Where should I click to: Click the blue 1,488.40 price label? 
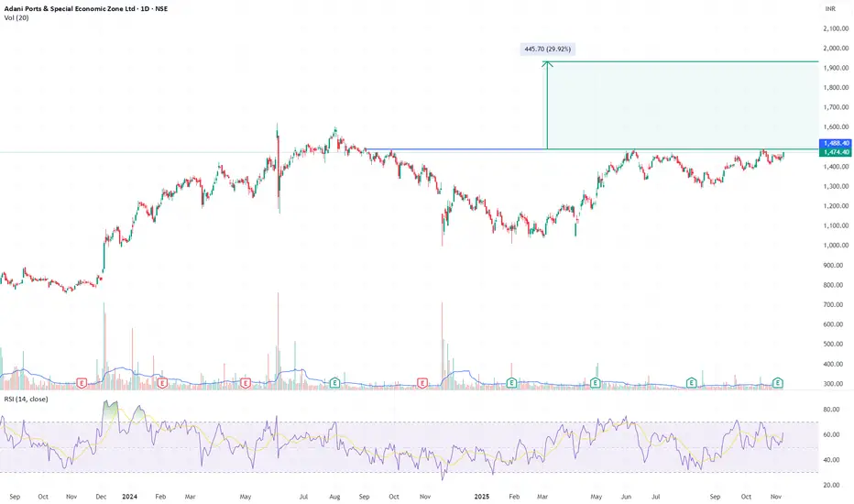(835, 143)
